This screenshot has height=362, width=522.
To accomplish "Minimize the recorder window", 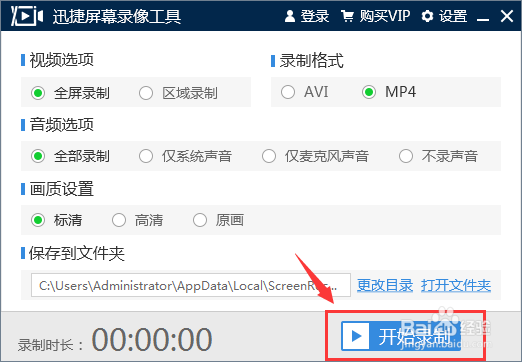I will (x=483, y=19).
